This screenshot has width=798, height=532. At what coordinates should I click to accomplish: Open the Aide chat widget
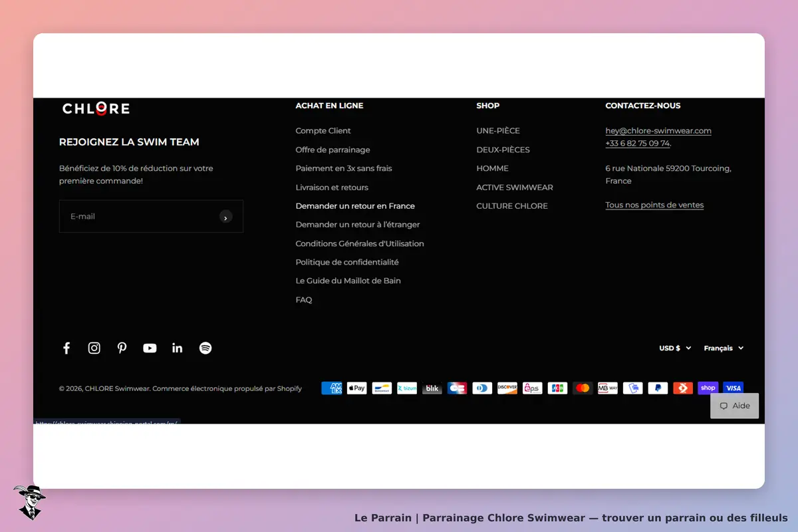point(735,406)
